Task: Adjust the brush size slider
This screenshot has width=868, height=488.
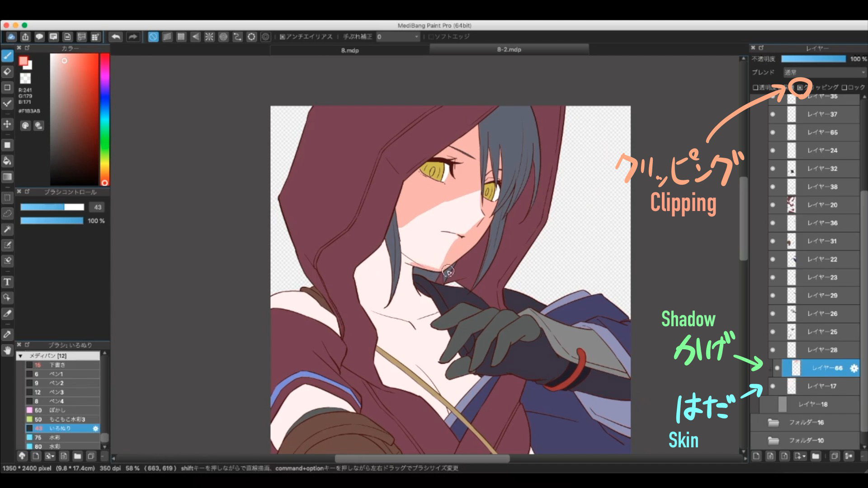Action: (52, 207)
